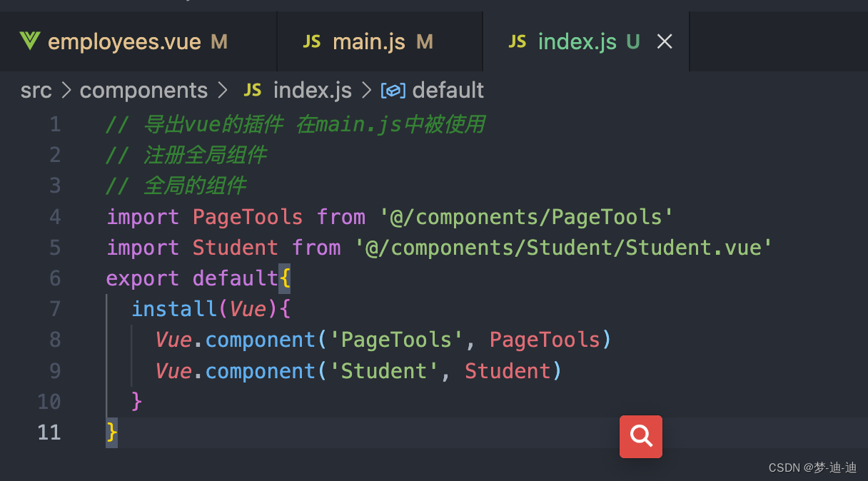Click the JS file icon in the breadcrumb bar
The image size is (868, 481).
252,90
